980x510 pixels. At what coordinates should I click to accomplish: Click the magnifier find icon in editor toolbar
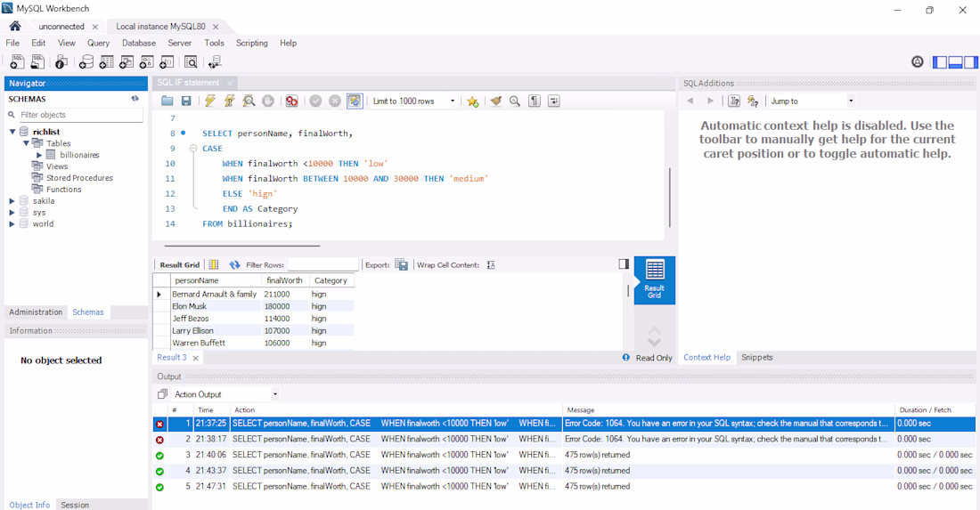(515, 101)
